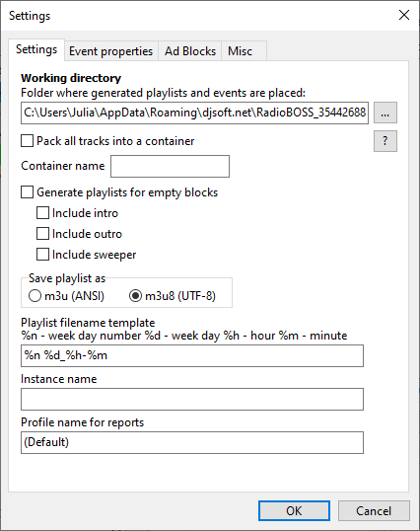
Task: Open working directory browse button
Action: pos(385,113)
